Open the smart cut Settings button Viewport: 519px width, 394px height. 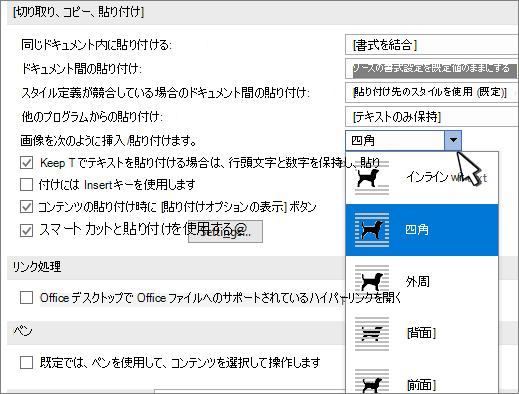(225, 232)
